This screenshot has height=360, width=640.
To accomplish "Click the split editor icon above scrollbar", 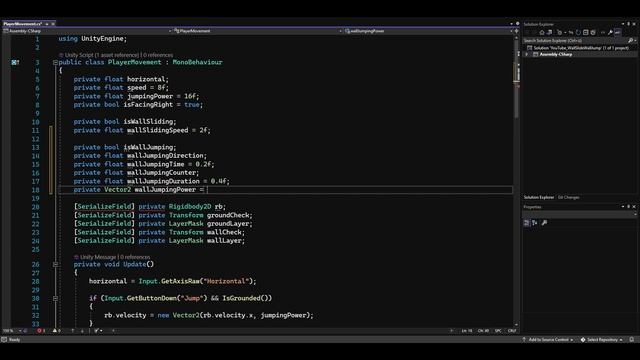I will pyautogui.click(x=516, y=31).
